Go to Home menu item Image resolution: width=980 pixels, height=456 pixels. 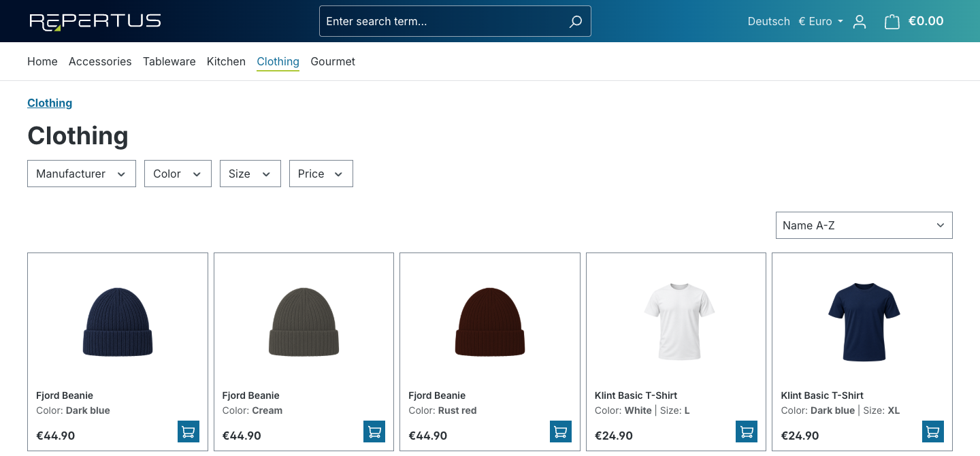42,61
